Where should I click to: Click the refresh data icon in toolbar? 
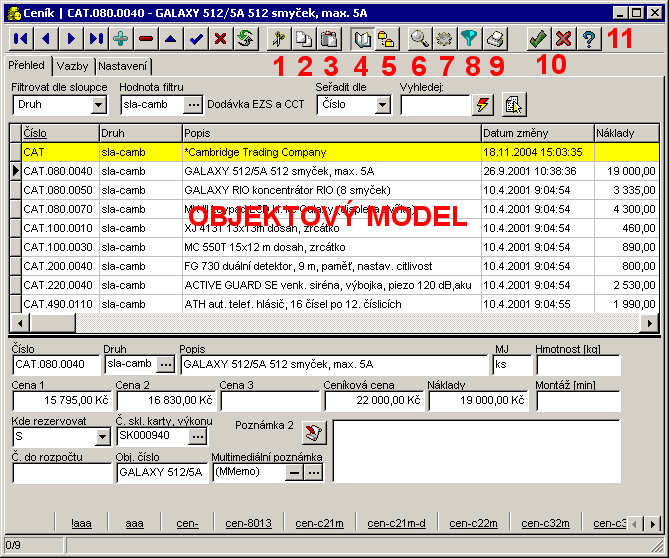[244, 39]
